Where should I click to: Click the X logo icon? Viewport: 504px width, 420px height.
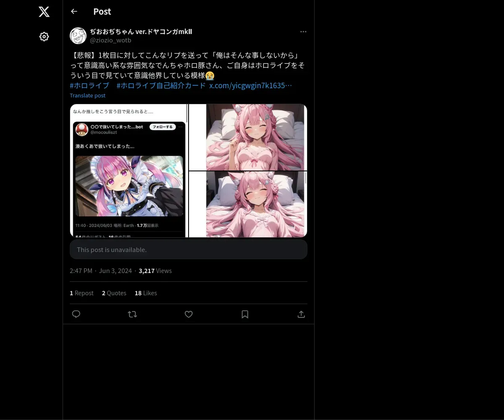[44, 12]
